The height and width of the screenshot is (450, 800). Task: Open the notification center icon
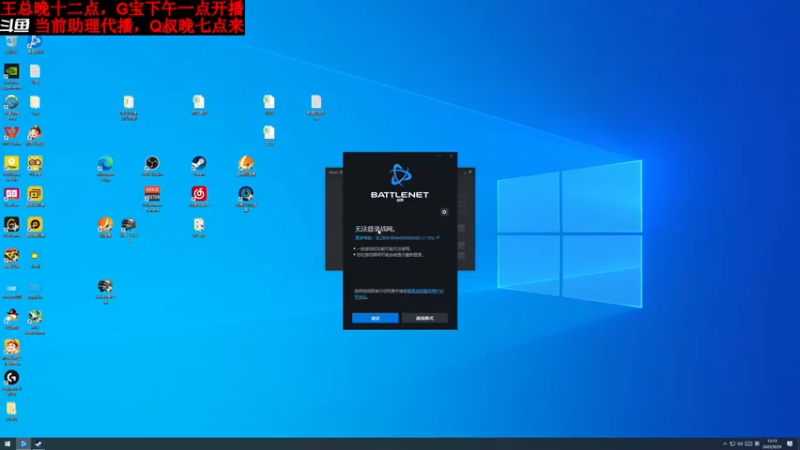point(790,444)
